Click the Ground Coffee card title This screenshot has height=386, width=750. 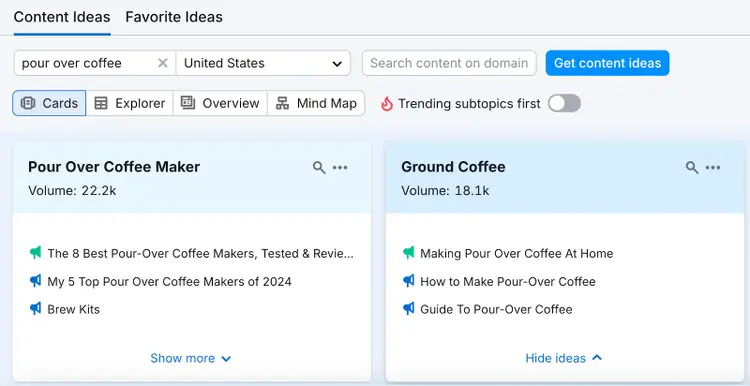(453, 167)
